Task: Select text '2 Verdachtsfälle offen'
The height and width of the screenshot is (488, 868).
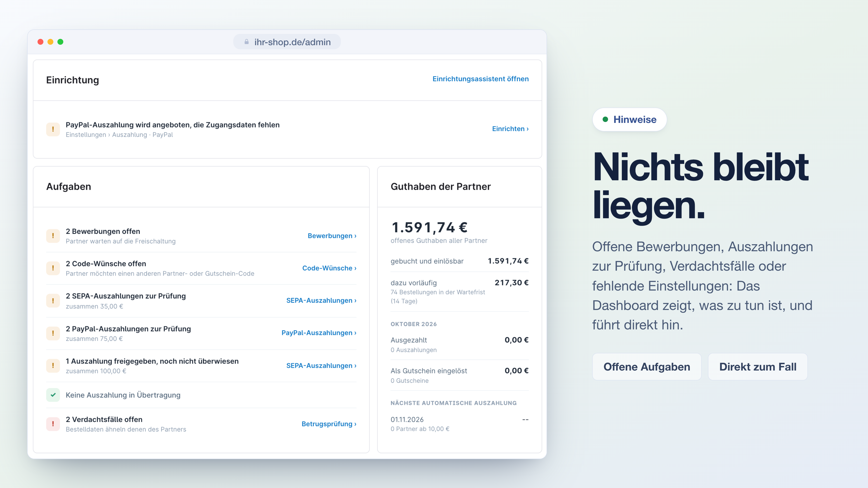Action: tap(104, 420)
